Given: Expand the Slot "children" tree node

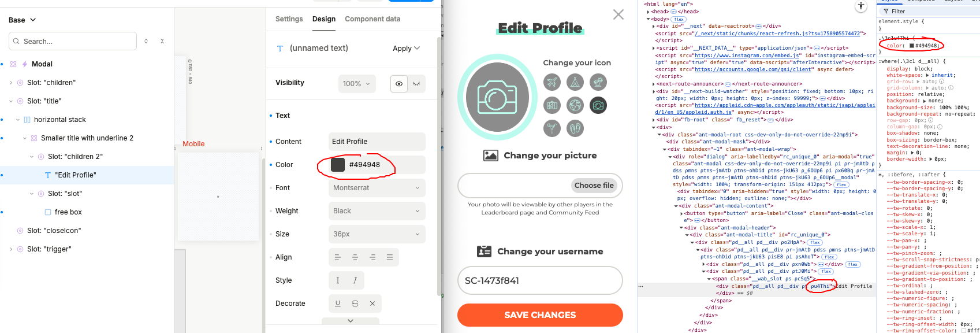Looking at the screenshot, I should pyautogui.click(x=11, y=83).
